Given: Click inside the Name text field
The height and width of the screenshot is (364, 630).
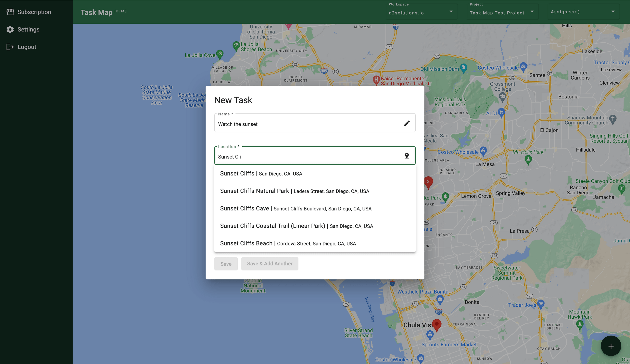Looking at the screenshot, I should [287, 124].
